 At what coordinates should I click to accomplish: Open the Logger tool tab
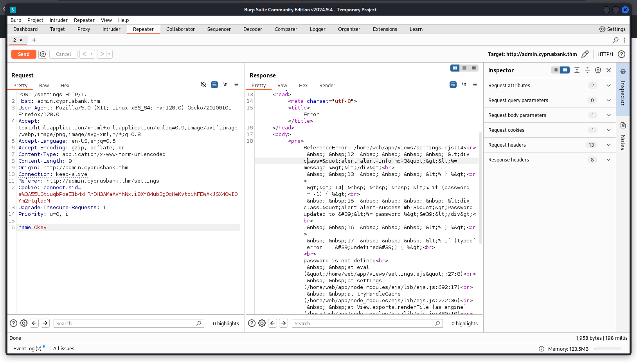coord(318,29)
